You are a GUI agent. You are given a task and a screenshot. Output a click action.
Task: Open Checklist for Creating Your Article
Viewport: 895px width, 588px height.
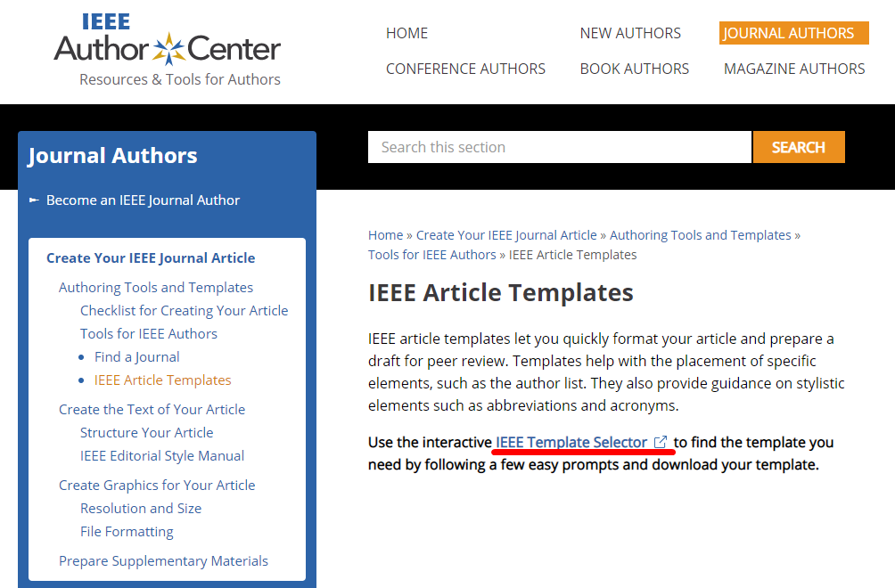184,310
